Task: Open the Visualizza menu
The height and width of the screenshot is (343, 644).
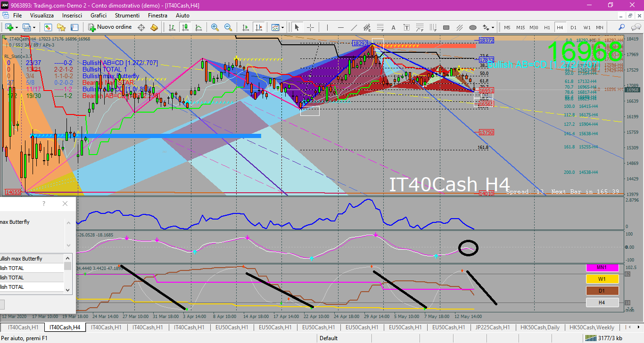Action: 42,16
